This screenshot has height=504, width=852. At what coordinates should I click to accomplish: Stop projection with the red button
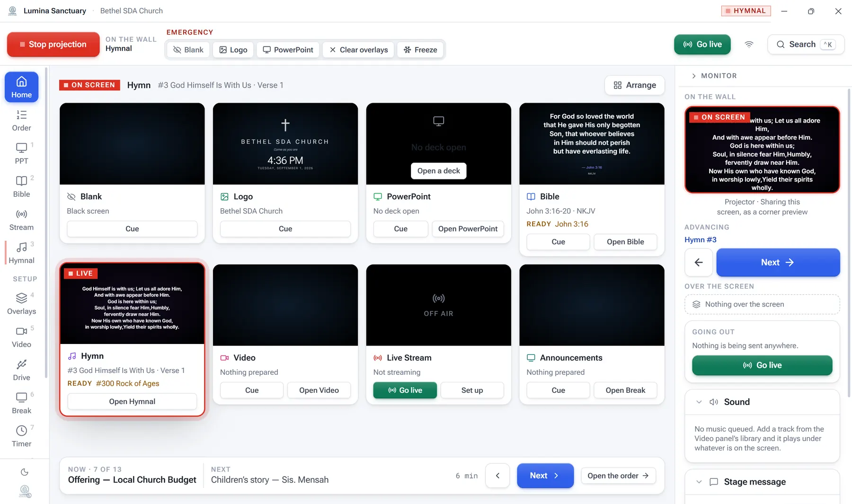point(53,44)
